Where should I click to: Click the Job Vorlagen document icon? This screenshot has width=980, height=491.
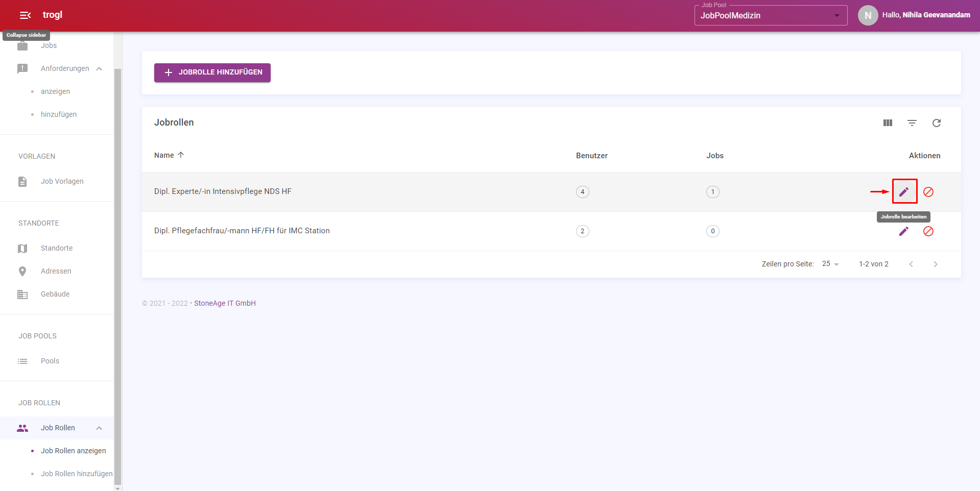click(22, 181)
